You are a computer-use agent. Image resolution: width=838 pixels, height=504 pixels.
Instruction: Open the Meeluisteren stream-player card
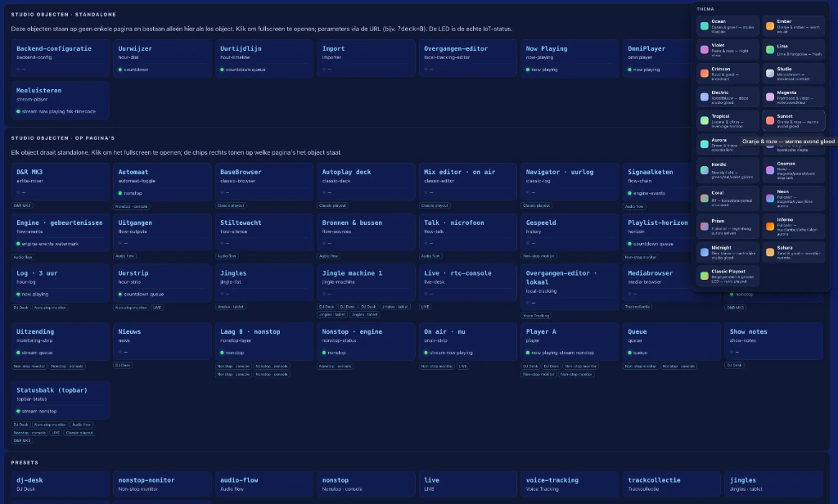coord(61,101)
